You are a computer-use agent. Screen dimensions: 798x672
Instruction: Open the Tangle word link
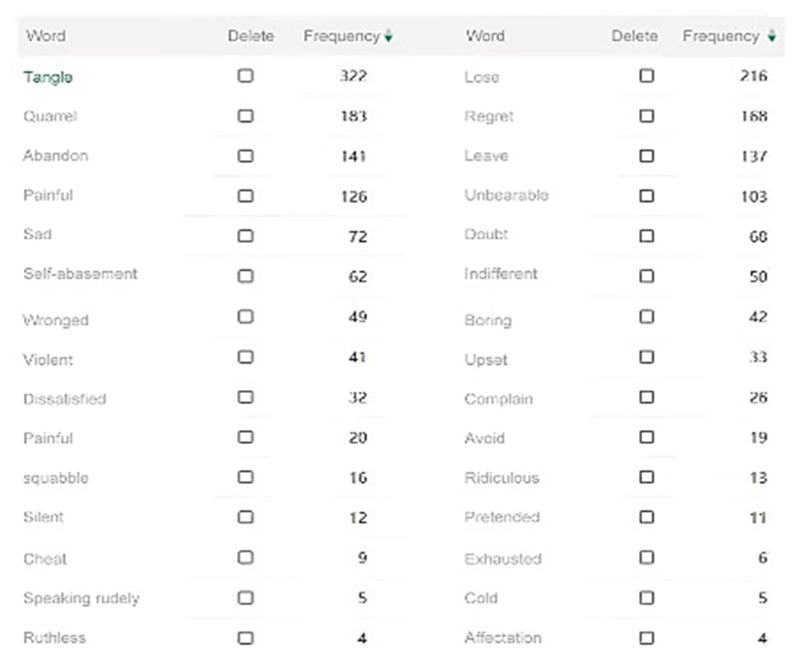48,77
